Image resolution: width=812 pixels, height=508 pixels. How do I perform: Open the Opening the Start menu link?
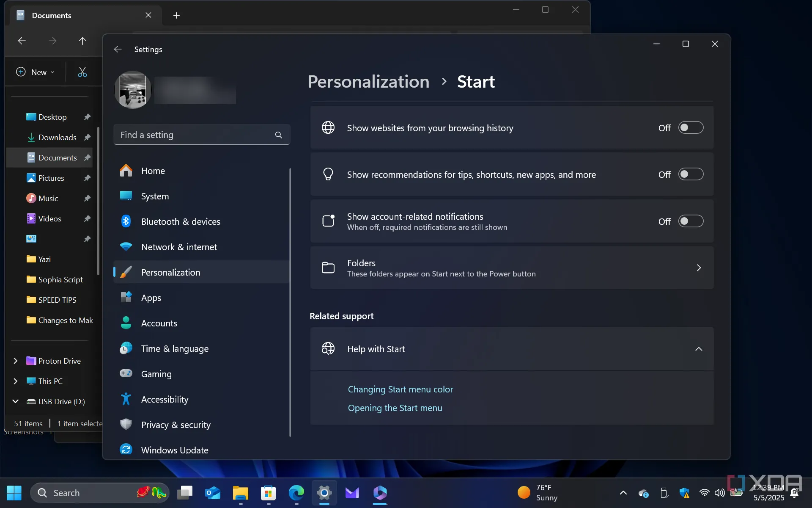[x=395, y=408]
